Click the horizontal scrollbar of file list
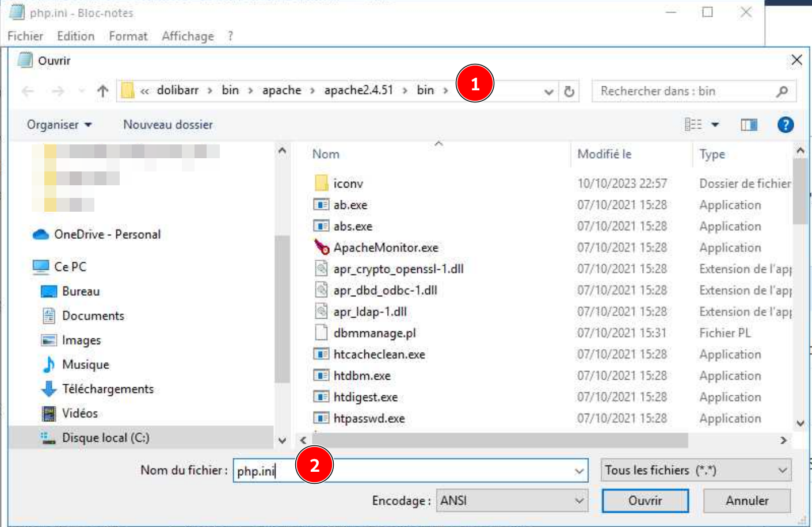This screenshot has width=812, height=527. coord(499,440)
